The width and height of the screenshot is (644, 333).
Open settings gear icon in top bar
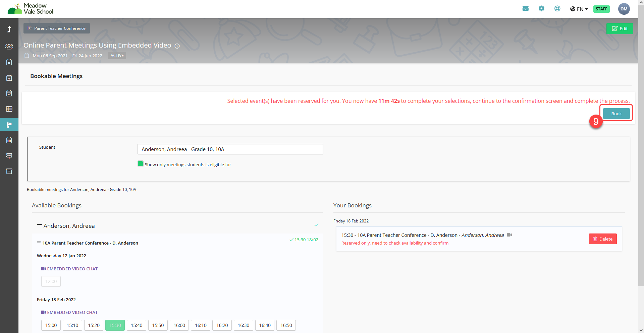point(541,9)
